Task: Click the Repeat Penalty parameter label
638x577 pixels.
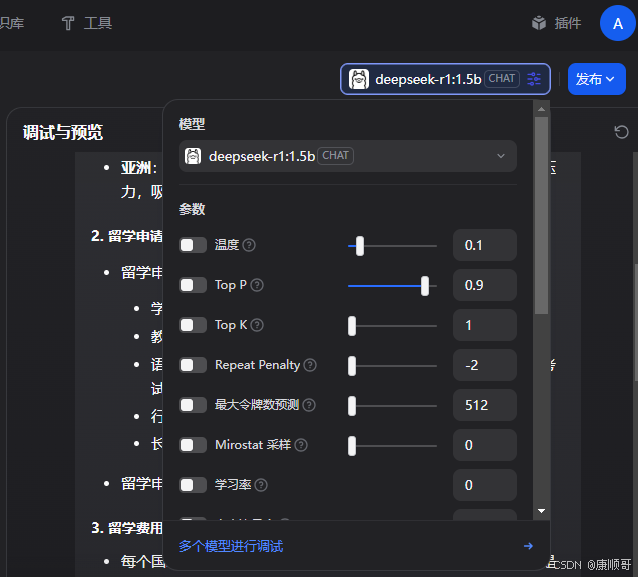Action: 257,365
